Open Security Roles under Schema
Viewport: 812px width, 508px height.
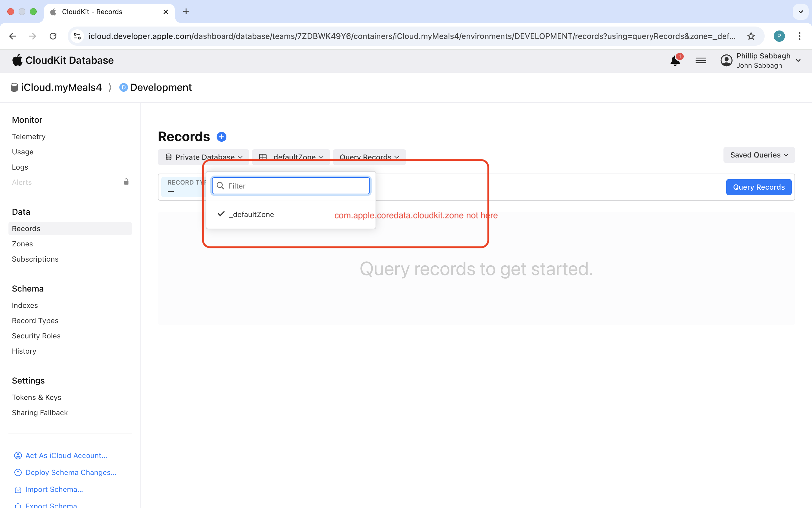[36, 336]
